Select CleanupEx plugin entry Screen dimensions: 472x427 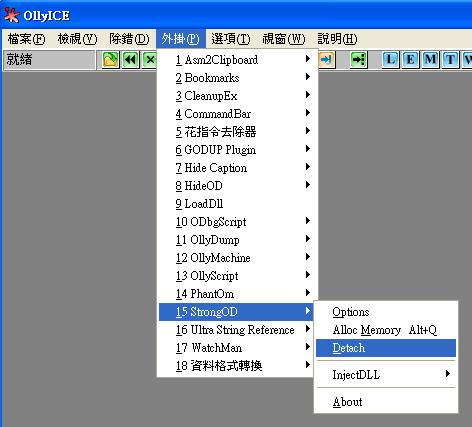pyautogui.click(x=236, y=96)
